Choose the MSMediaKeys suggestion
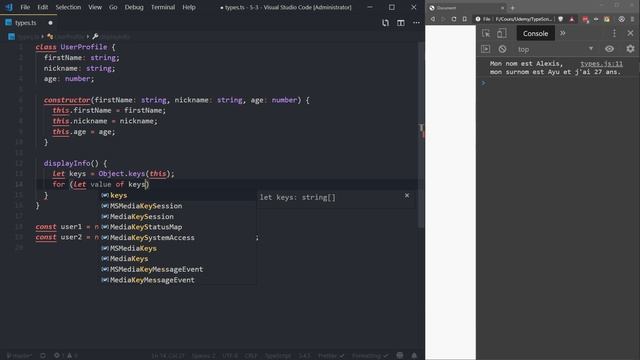The image size is (640, 360). (x=178, y=248)
